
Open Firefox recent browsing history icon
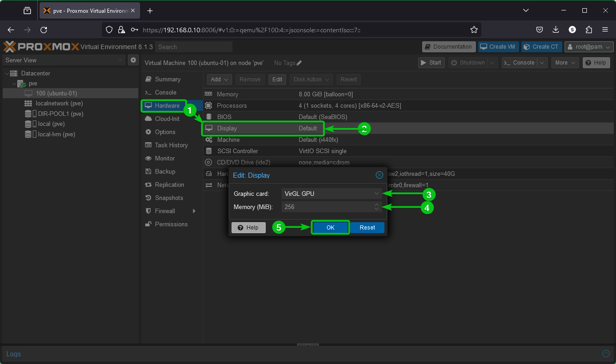(27, 10)
